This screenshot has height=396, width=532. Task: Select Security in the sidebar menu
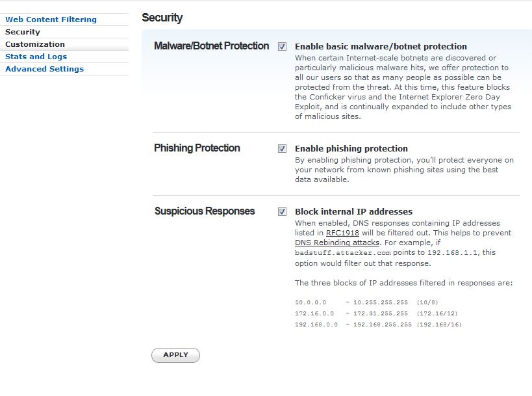click(23, 32)
